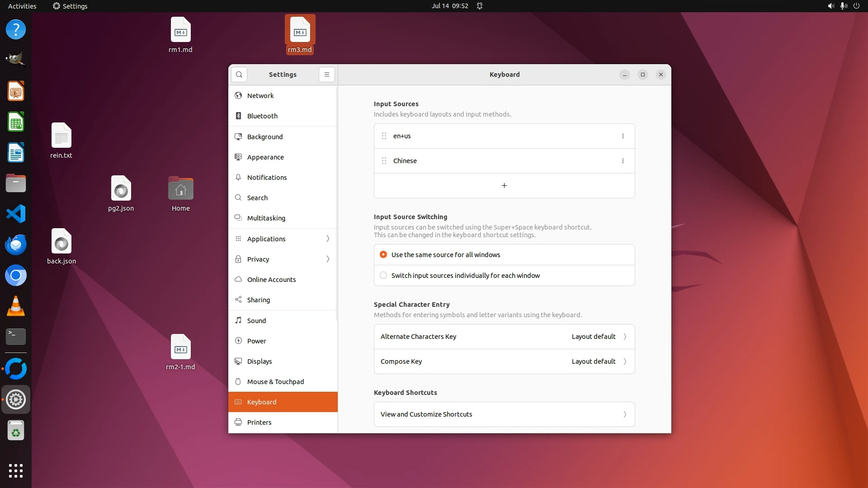The width and height of the screenshot is (868, 488).
Task: Click the search icon in the Settings header
Action: click(239, 75)
